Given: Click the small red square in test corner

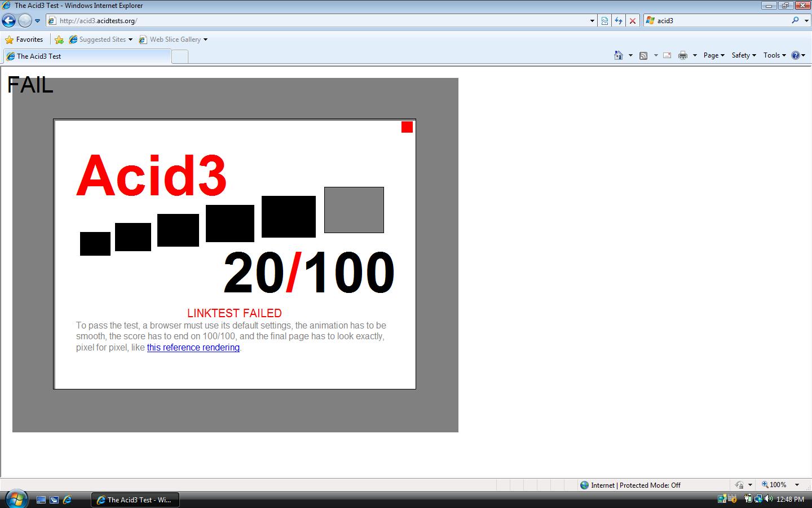Looking at the screenshot, I should tap(407, 127).
